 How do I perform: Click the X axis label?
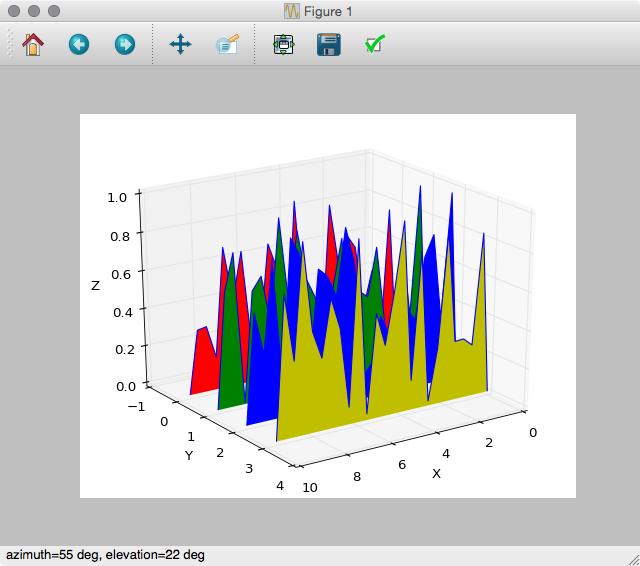tap(436, 474)
